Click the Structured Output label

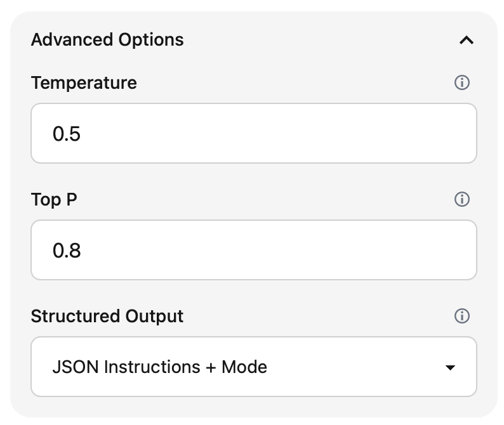pyautogui.click(x=107, y=316)
